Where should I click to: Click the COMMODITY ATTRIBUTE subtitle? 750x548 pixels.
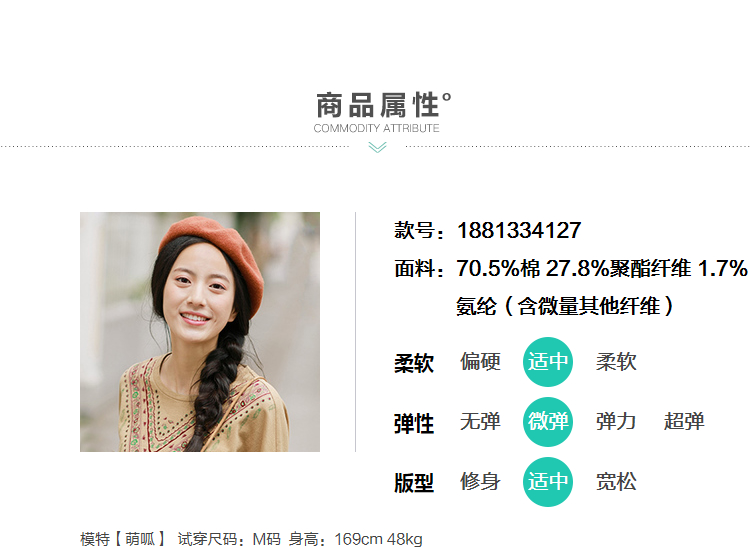click(376, 128)
